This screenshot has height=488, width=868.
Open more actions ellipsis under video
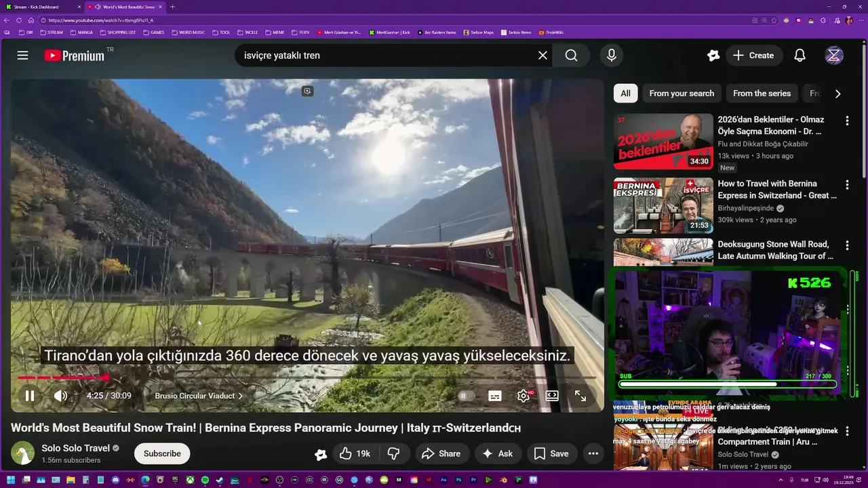pyautogui.click(x=593, y=453)
